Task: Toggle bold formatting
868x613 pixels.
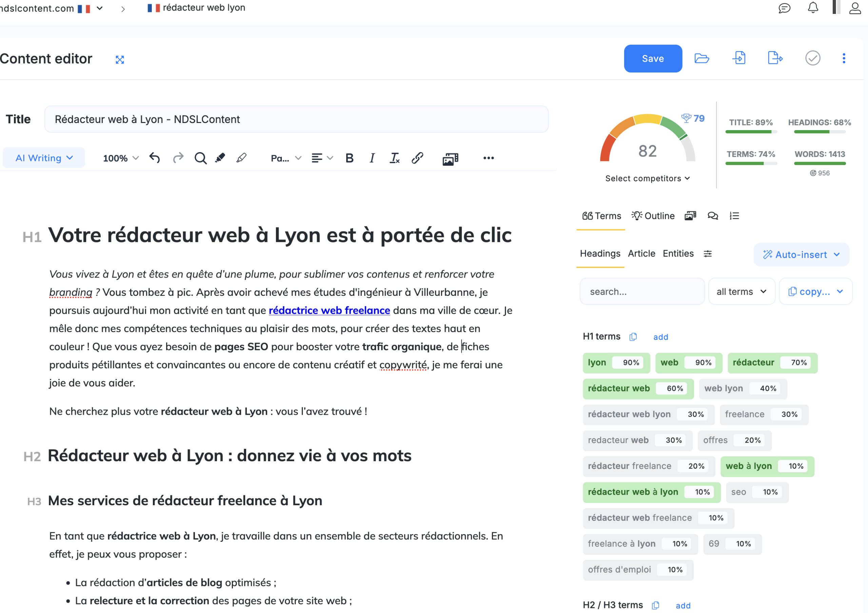Action: 349,158
